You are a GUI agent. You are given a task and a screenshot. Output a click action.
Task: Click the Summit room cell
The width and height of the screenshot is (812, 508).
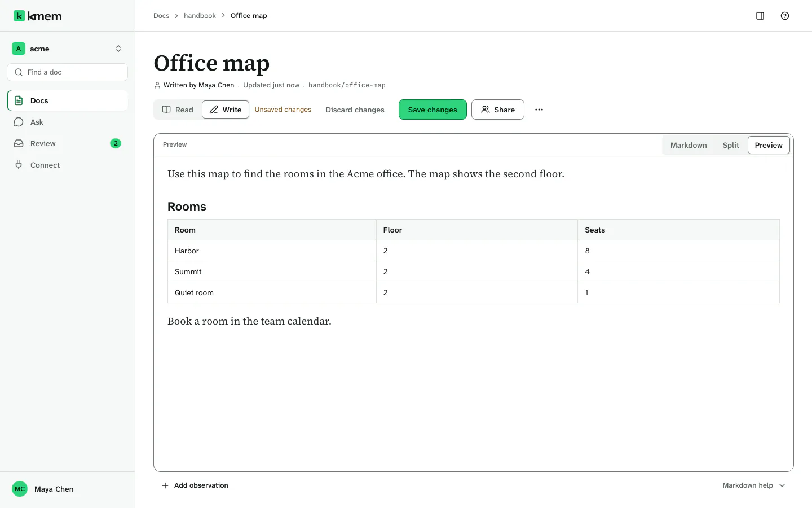click(x=272, y=271)
